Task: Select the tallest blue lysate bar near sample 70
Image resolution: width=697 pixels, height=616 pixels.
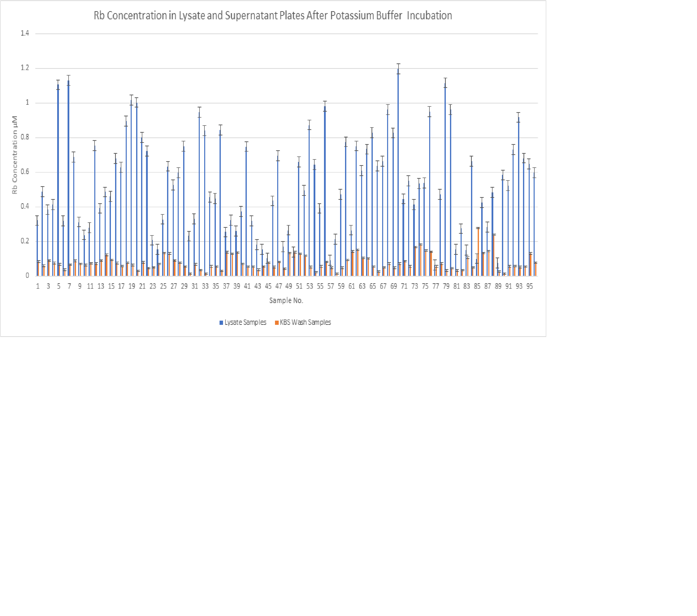Action: tap(398, 172)
